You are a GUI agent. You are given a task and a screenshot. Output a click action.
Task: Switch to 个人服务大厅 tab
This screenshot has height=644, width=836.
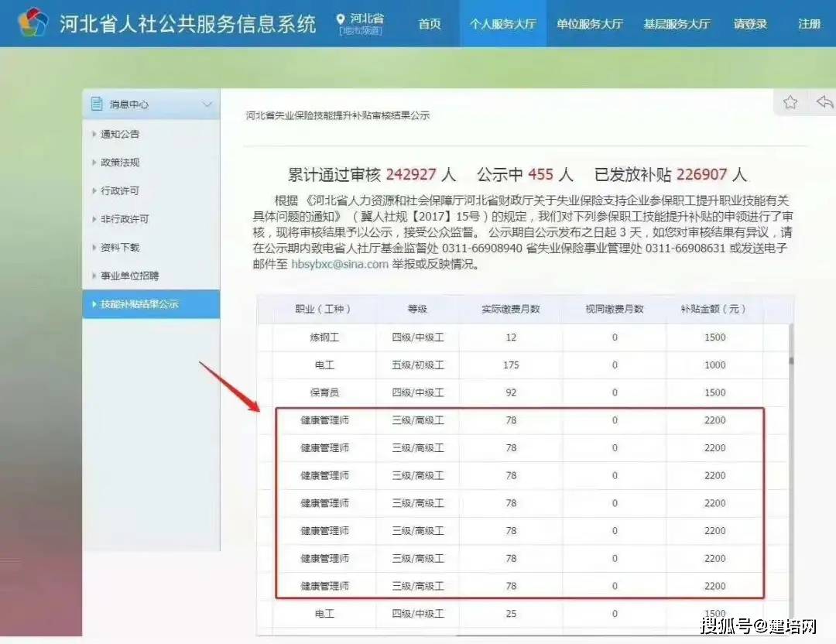click(502, 24)
